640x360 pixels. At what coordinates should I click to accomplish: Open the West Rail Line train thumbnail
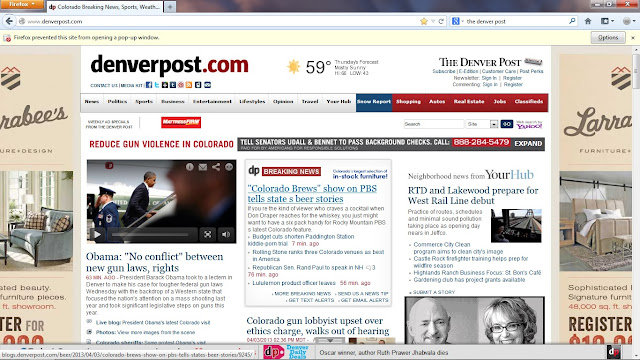click(516, 226)
